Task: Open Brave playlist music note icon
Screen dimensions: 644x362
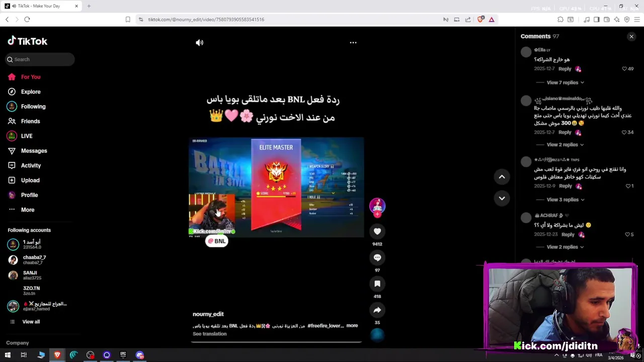Action: [x=587, y=20]
